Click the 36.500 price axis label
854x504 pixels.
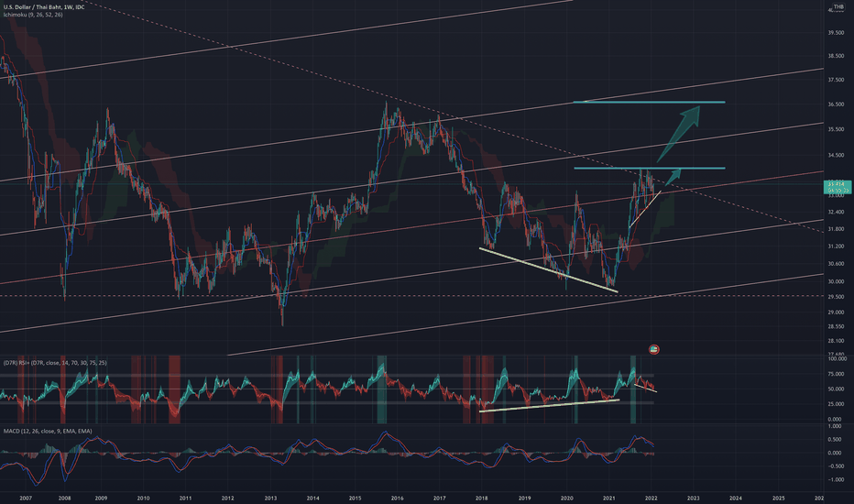pos(836,104)
